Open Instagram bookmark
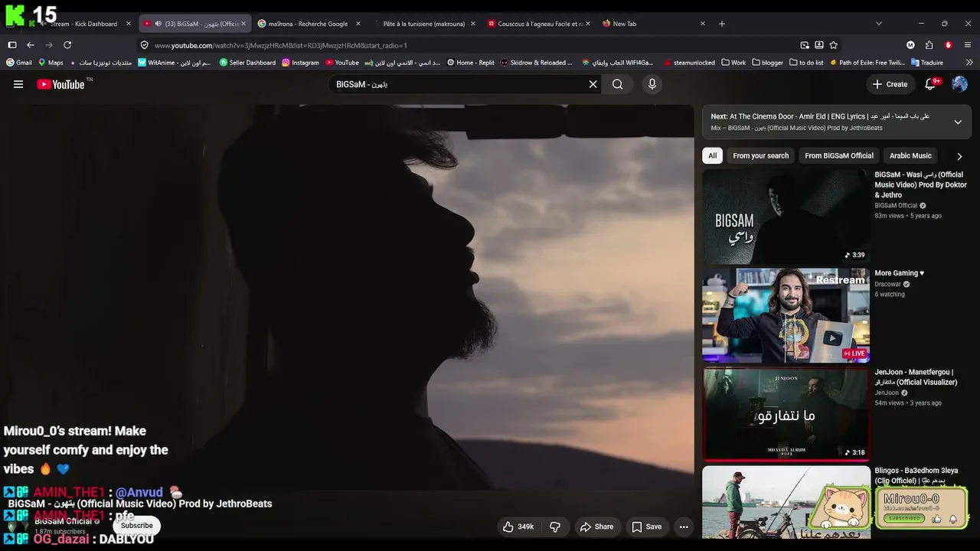Viewport: 980px width, 551px height. pos(300,63)
